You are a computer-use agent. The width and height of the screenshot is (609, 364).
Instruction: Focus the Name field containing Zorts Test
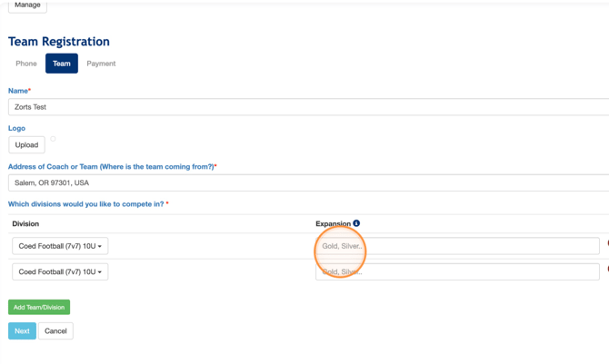pyautogui.click(x=309, y=107)
